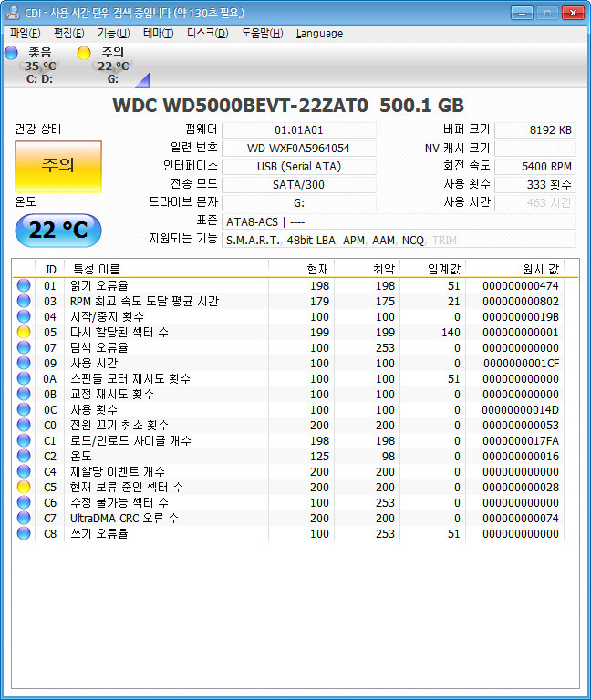591x700 pixels.
Task: Select the 읽기 오류율 attribute name
Action: [99, 285]
